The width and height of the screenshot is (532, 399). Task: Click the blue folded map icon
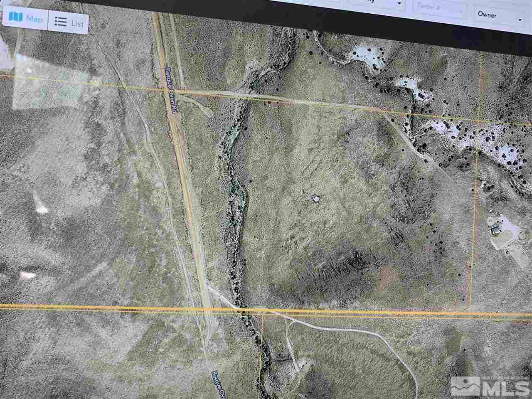click(x=16, y=17)
